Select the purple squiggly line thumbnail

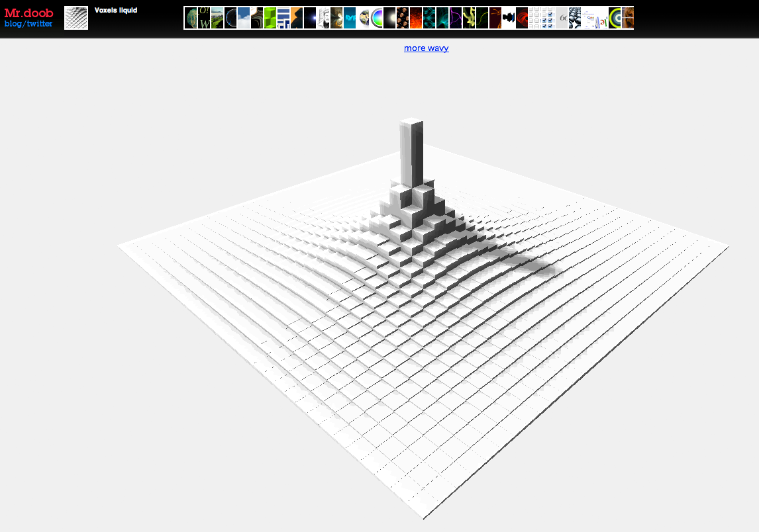click(456, 18)
